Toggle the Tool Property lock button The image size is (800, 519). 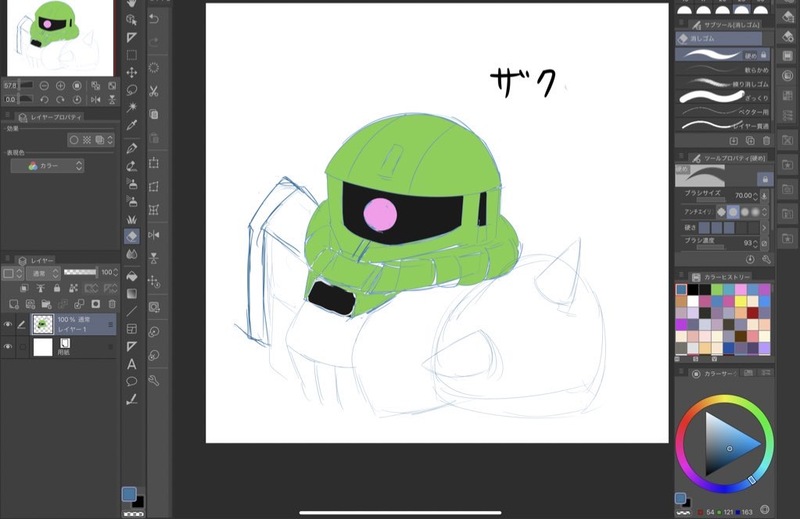[x=765, y=179]
